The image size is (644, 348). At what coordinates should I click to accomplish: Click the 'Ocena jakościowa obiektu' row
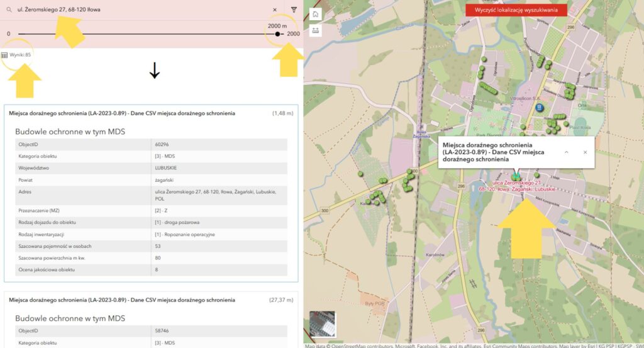point(151,269)
